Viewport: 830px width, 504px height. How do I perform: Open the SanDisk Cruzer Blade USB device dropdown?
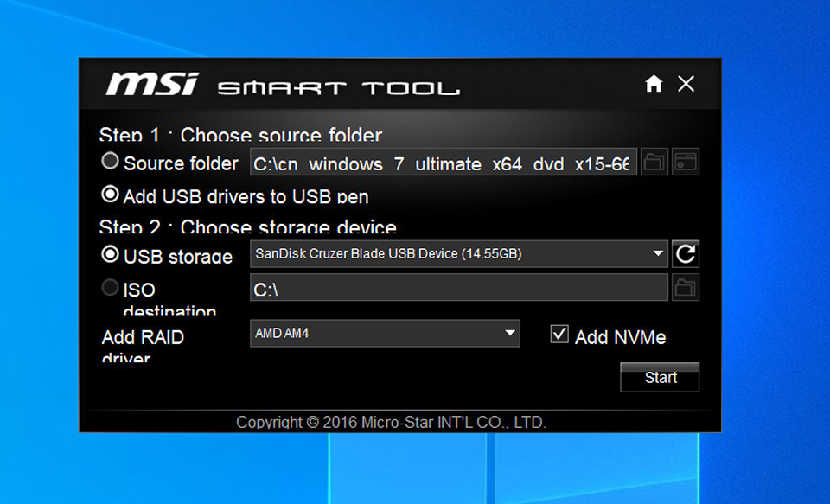pos(458,253)
